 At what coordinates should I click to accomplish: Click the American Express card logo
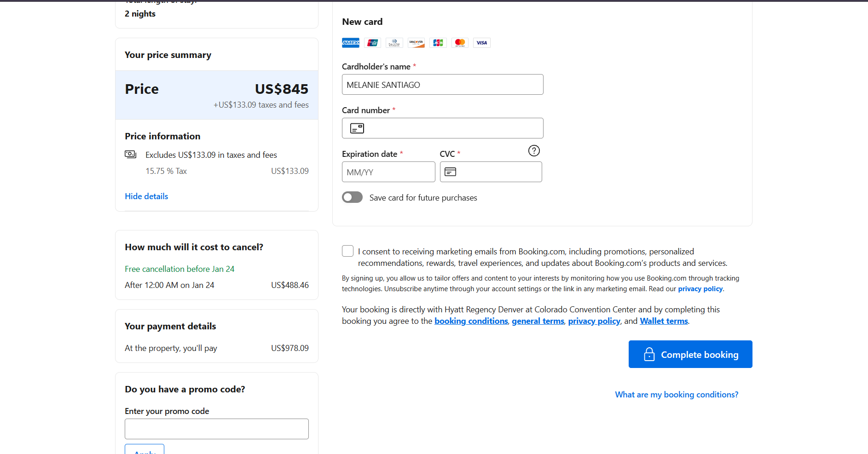(x=350, y=43)
